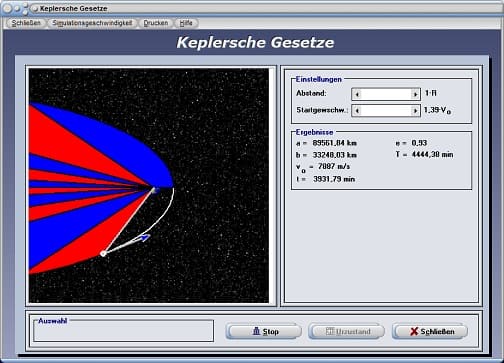Image resolution: width=504 pixels, height=363 pixels.
Task: Click the Ergebnisse group label
Action: [314, 132]
